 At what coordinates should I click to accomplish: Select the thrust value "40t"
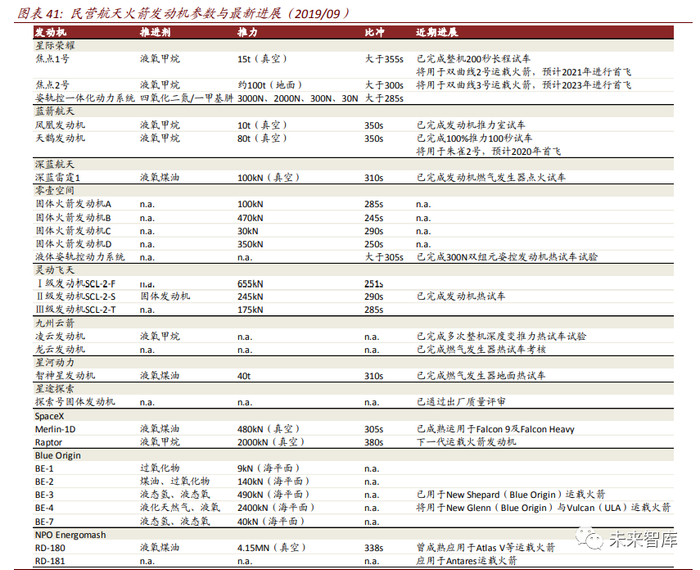(244, 376)
